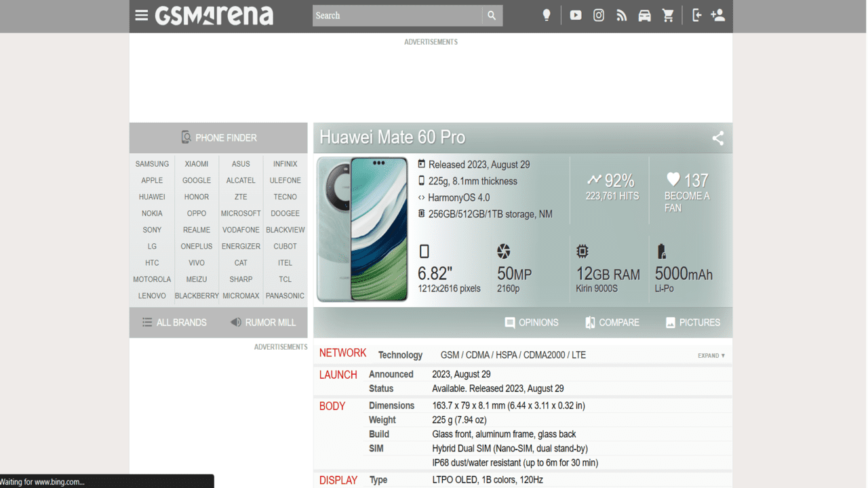Open the Infinix brand link

pyautogui.click(x=285, y=164)
